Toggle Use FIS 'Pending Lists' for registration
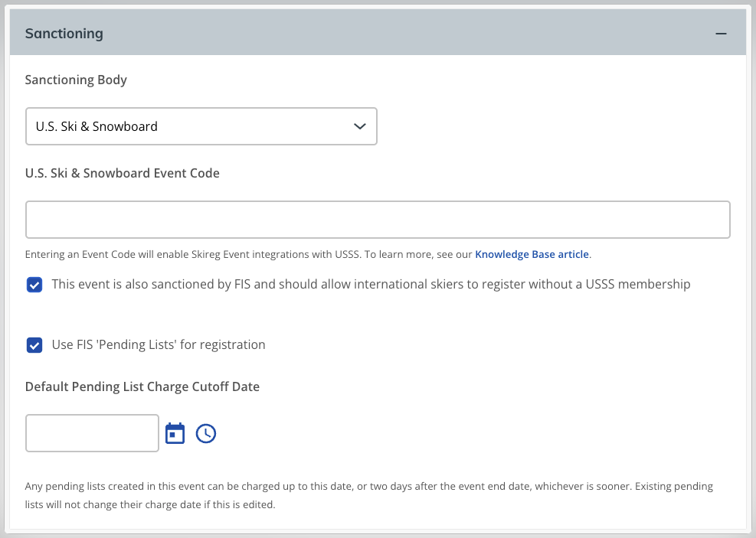The width and height of the screenshot is (756, 538). pos(34,345)
